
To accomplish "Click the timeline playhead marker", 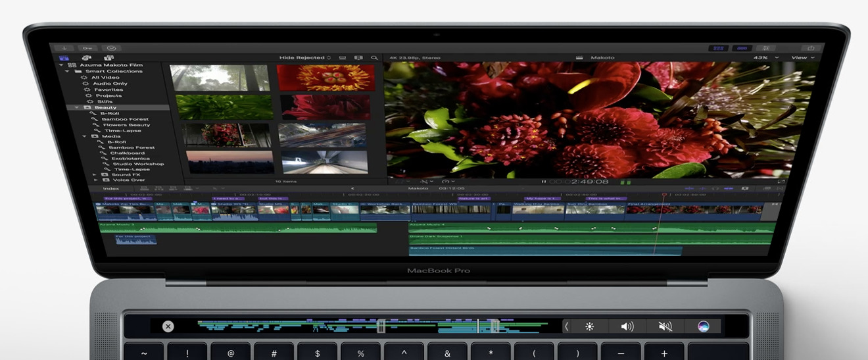I will [664, 195].
